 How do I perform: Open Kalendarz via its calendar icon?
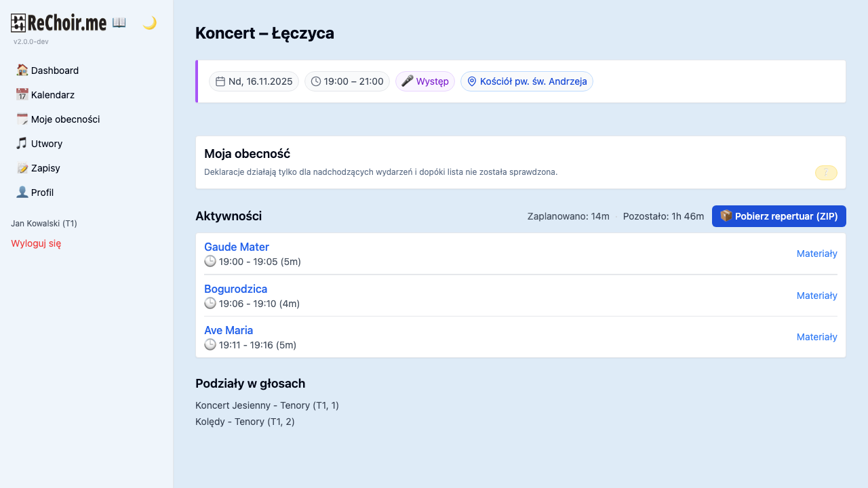pos(22,94)
